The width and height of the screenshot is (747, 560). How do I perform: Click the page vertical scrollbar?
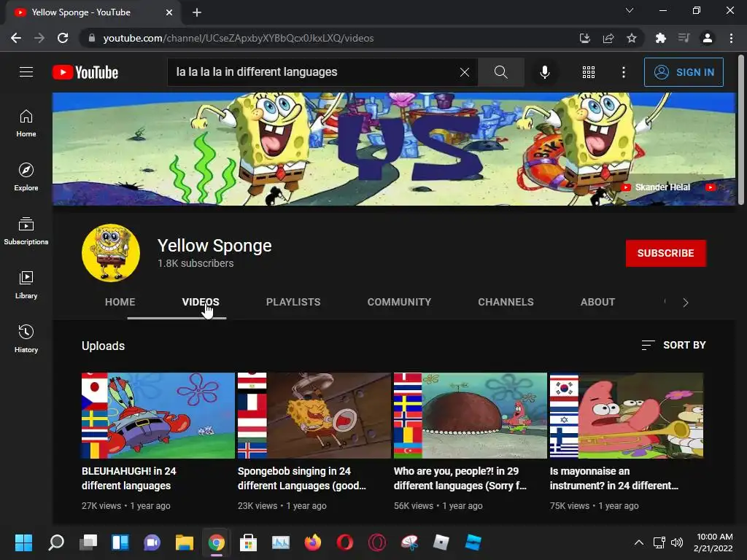[741, 130]
